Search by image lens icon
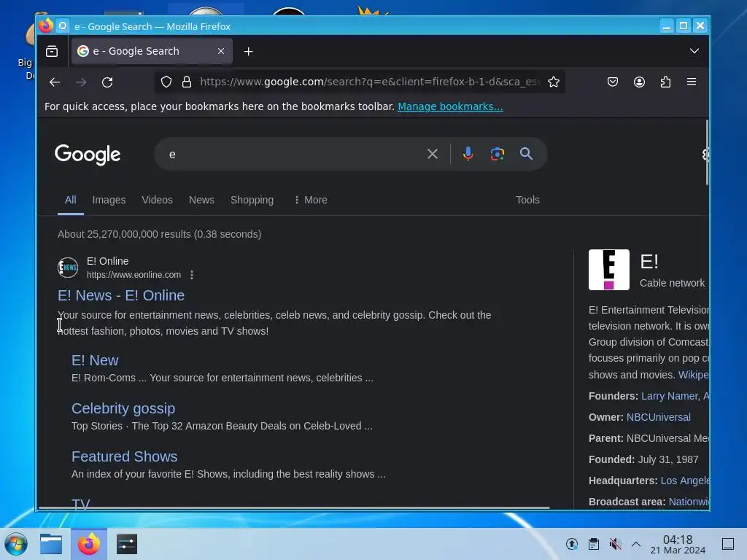747x560 pixels. coord(497,154)
